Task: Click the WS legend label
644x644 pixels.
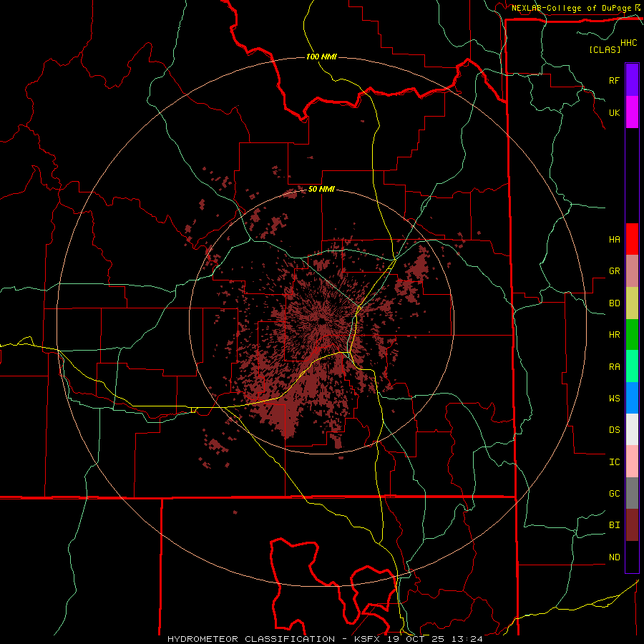Action: [x=614, y=398]
